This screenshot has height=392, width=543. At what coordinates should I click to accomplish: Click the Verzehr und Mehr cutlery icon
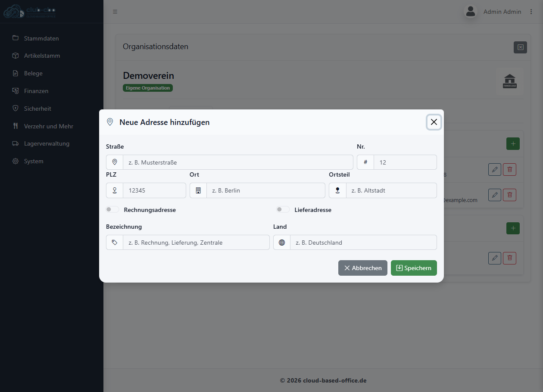(16, 126)
